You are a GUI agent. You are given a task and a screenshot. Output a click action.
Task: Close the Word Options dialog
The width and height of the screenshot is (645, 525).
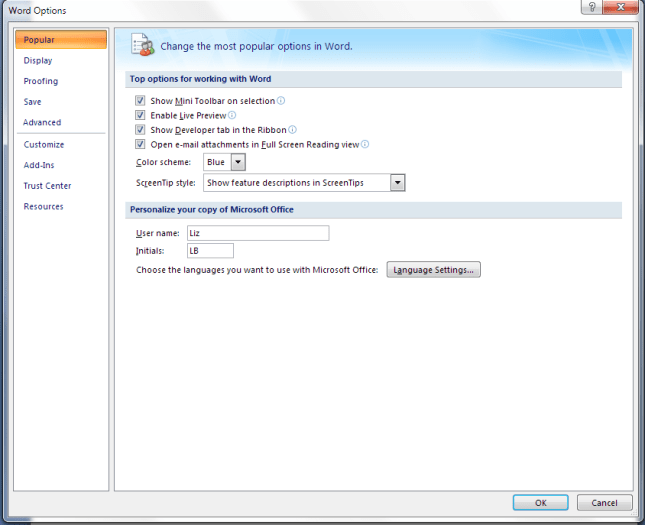(x=620, y=7)
